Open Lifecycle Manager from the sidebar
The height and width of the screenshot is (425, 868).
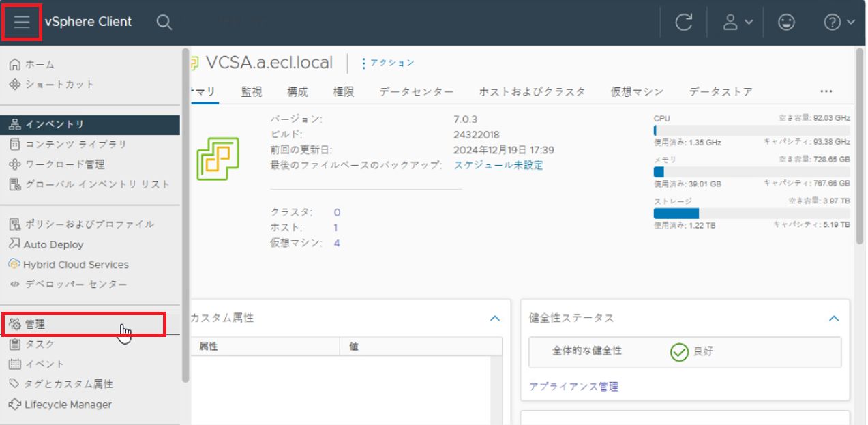[68, 405]
